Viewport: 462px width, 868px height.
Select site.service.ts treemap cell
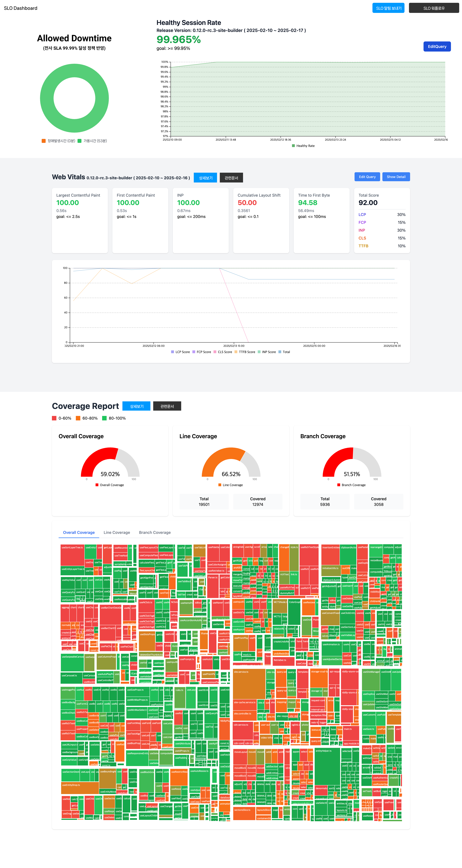pyautogui.click(x=249, y=684)
